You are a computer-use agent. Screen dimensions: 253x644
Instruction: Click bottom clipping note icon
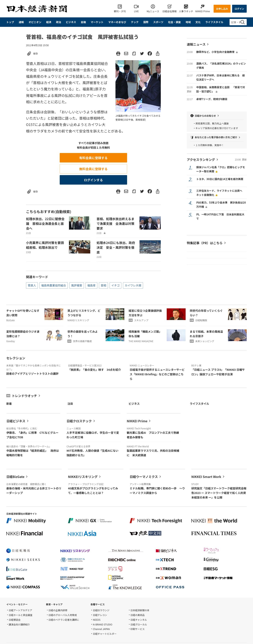(134, 191)
